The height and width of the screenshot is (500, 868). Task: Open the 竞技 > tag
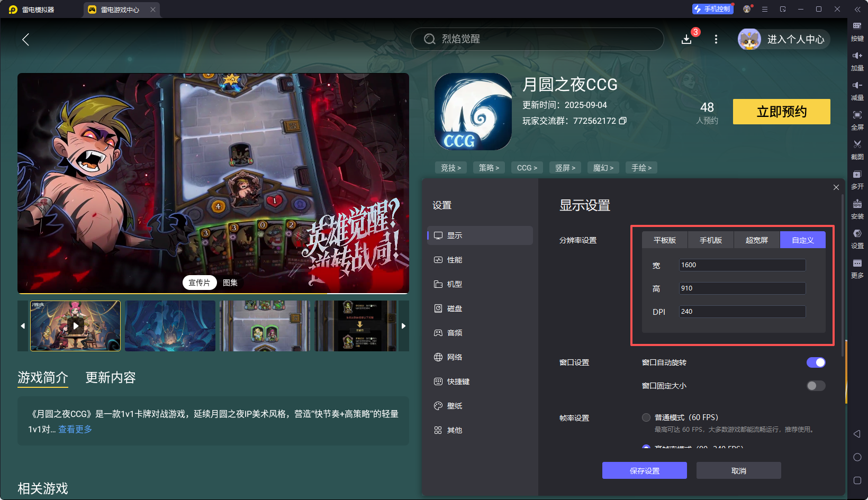click(x=451, y=168)
